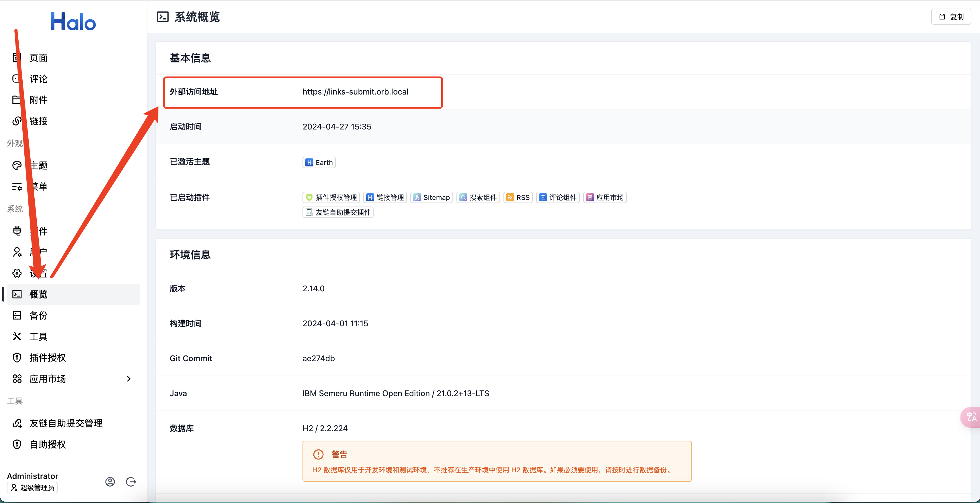Expand the 应用市场 submenu arrow
This screenshot has width=980, height=503.
128,378
